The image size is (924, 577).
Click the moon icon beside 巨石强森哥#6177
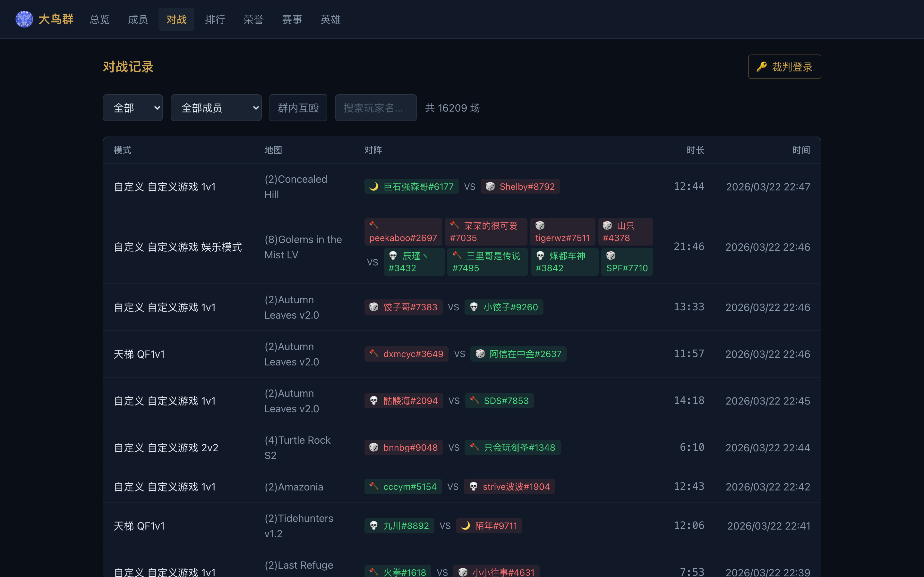pyautogui.click(x=374, y=186)
